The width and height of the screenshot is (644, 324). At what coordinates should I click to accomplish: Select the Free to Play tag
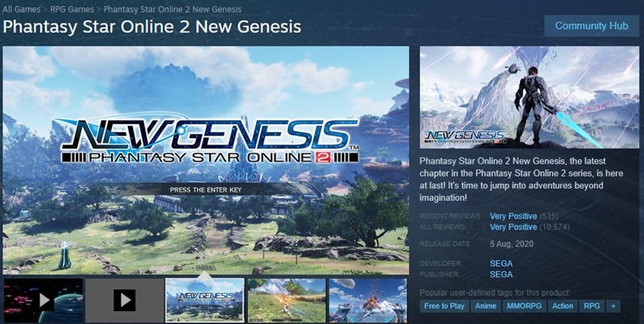click(x=444, y=306)
